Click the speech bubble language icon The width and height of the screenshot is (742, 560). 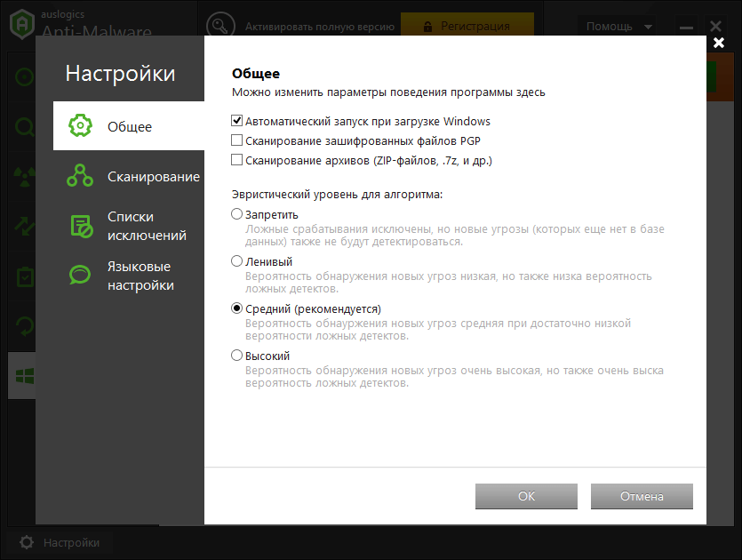(80, 275)
